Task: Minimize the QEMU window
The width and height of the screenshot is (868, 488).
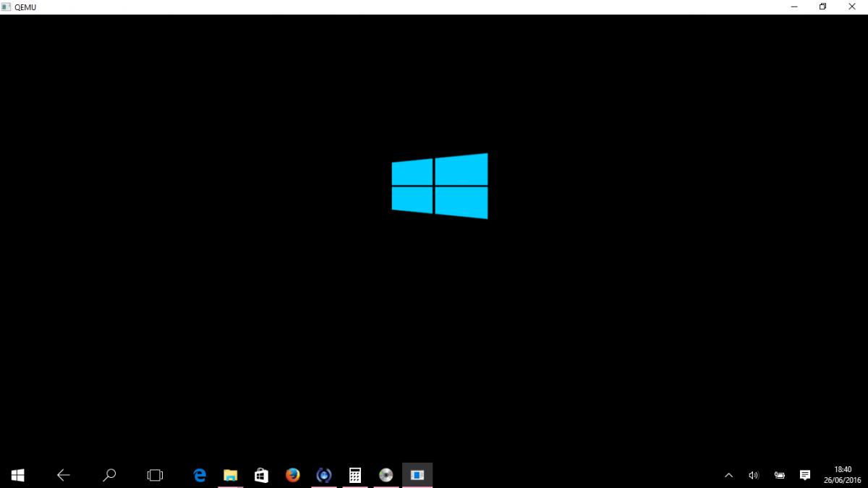Action: (793, 7)
